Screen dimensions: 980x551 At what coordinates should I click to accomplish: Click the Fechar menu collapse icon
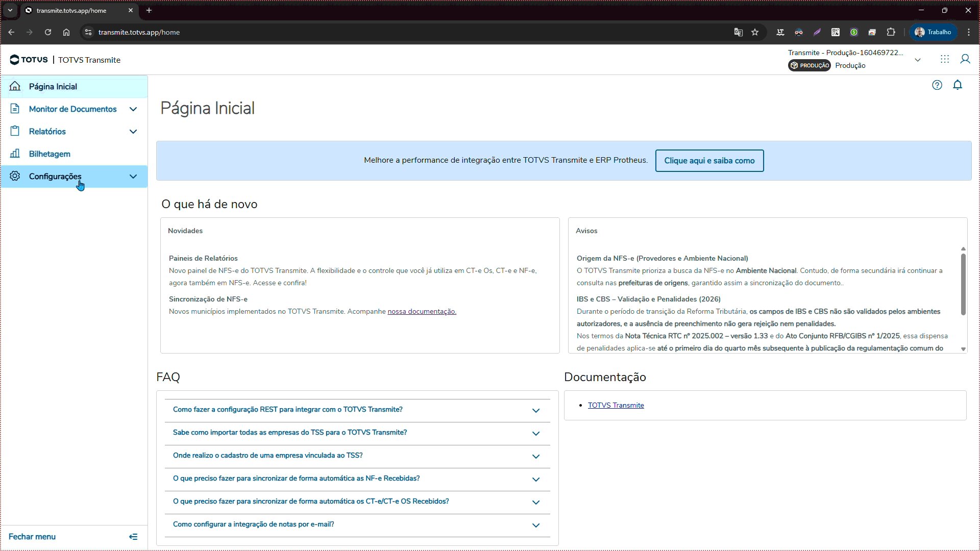pyautogui.click(x=133, y=537)
